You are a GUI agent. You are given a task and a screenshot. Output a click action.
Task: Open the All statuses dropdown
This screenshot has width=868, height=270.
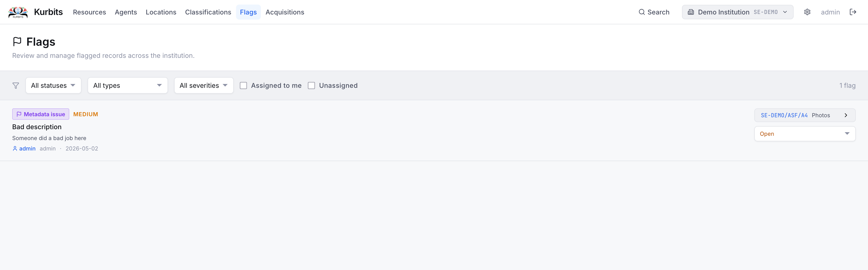click(53, 86)
